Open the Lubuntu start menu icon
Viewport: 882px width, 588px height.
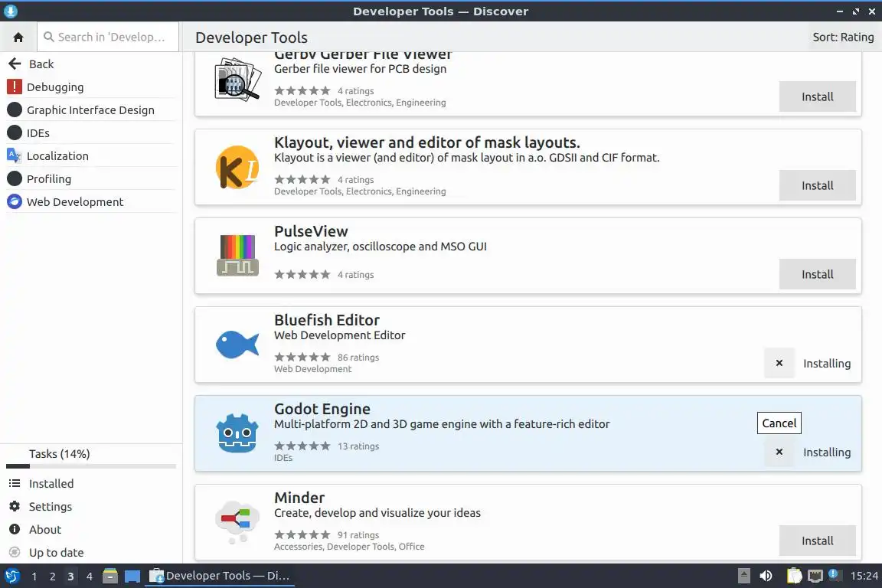[x=11, y=577]
